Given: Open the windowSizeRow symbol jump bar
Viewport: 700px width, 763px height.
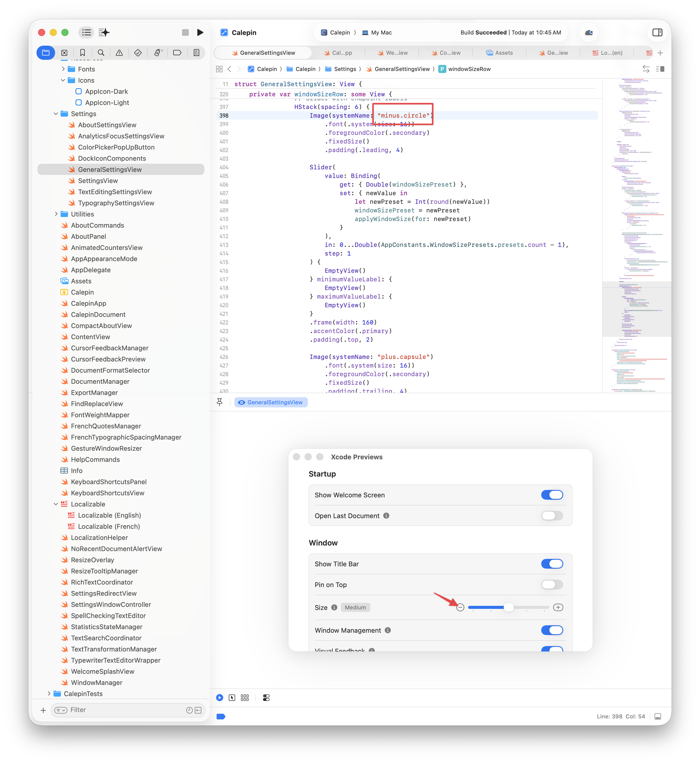Looking at the screenshot, I should tap(465, 69).
